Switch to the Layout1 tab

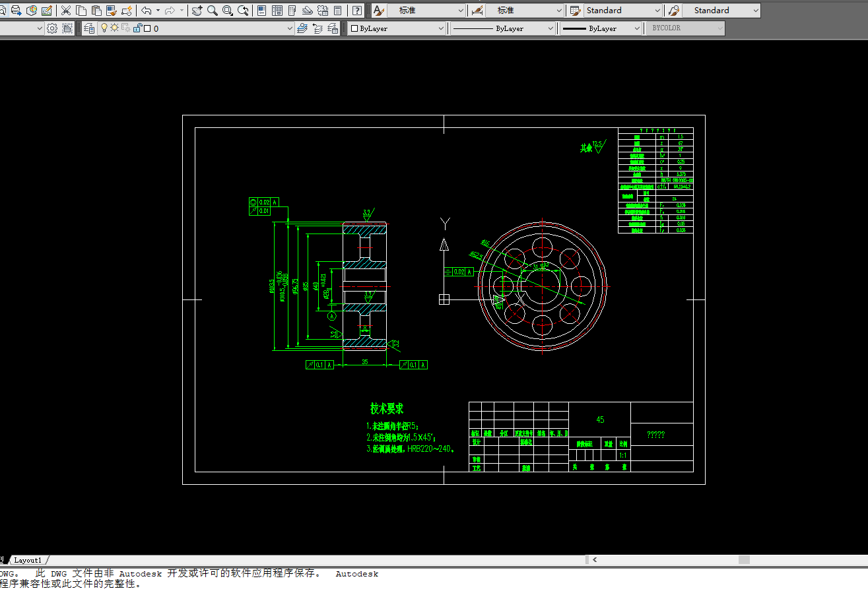(28, 560)
